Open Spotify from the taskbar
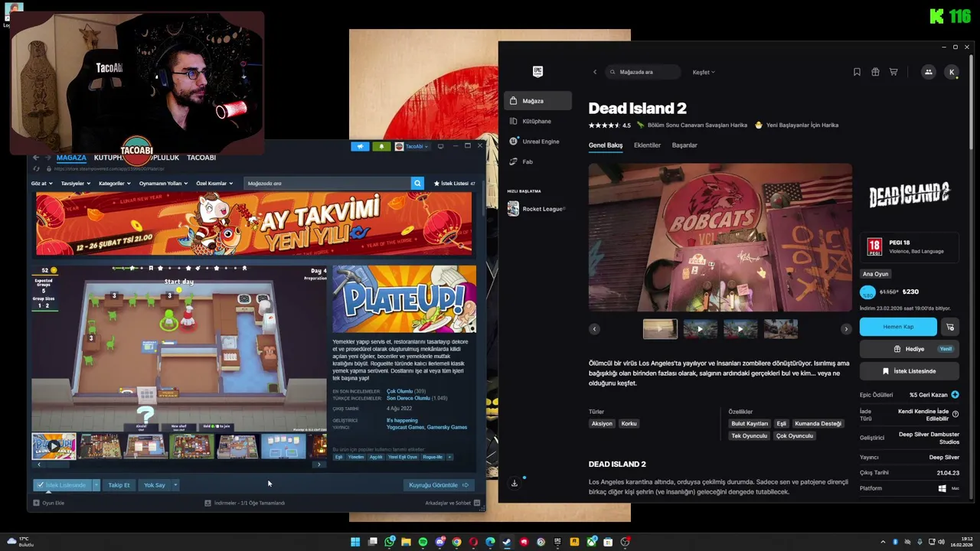 point(423,542)
